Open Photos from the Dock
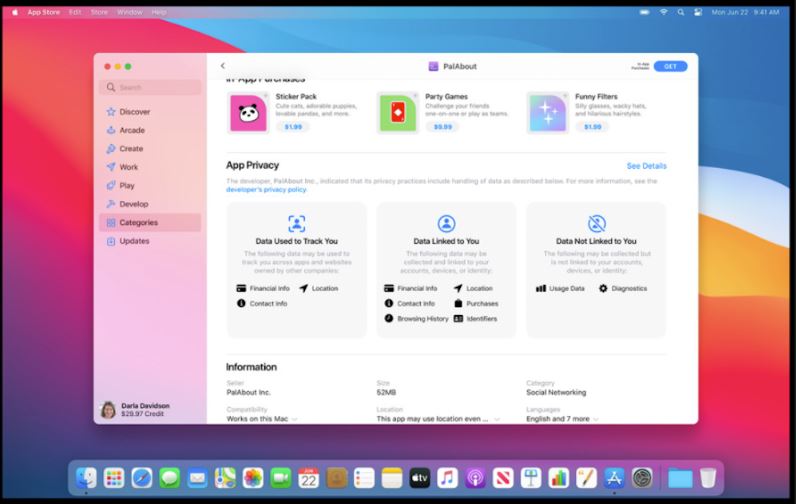This screenshot has height=504, width=796. coord(253,478)
